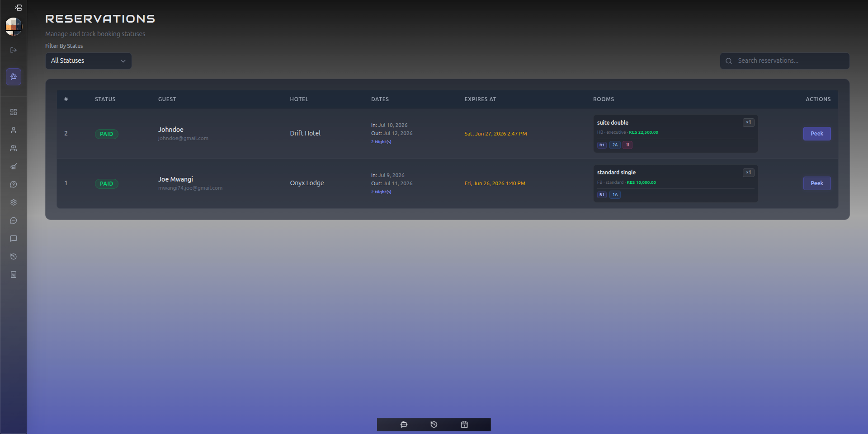Click the GUEST column header
868x434 pixels.
coord(167,99)
